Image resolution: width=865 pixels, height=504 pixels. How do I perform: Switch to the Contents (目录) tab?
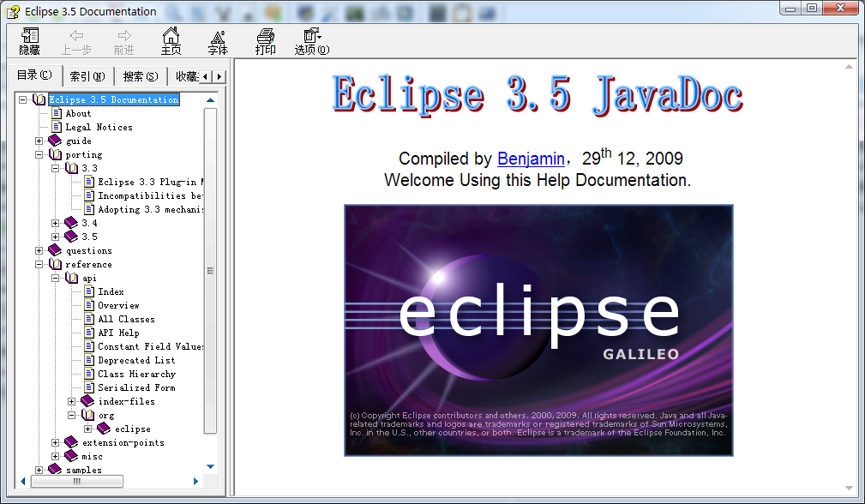click(x=35, y=75)
